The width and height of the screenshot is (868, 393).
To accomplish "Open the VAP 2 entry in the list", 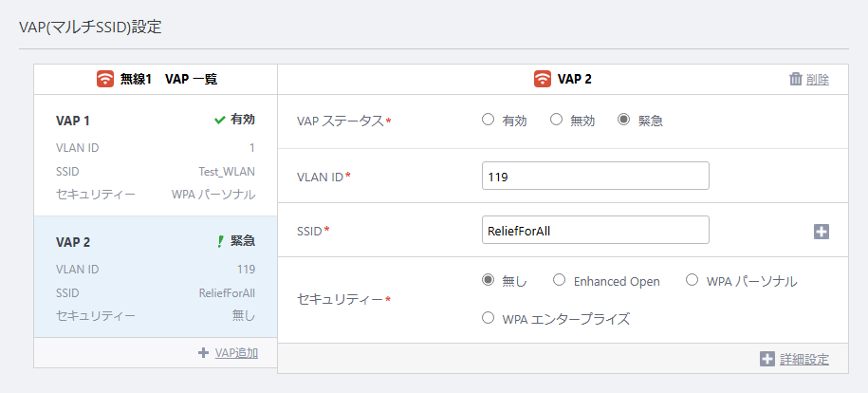I will click(156, 276).
